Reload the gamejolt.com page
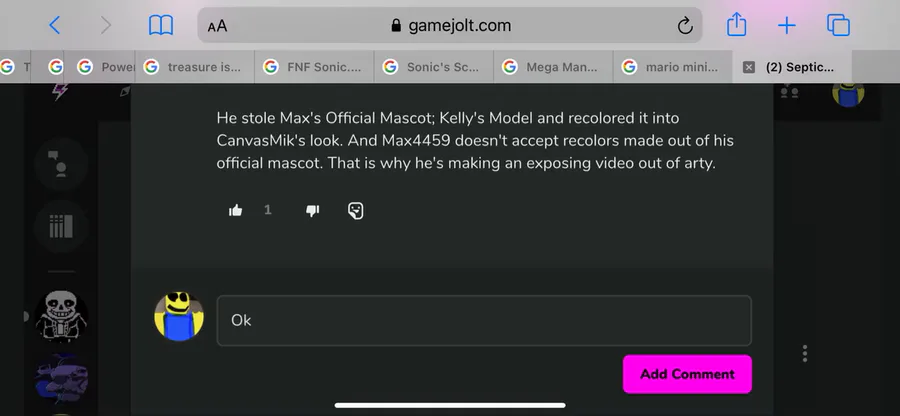The height and width of the screenshot is (416, 900). tap(685, 25)
